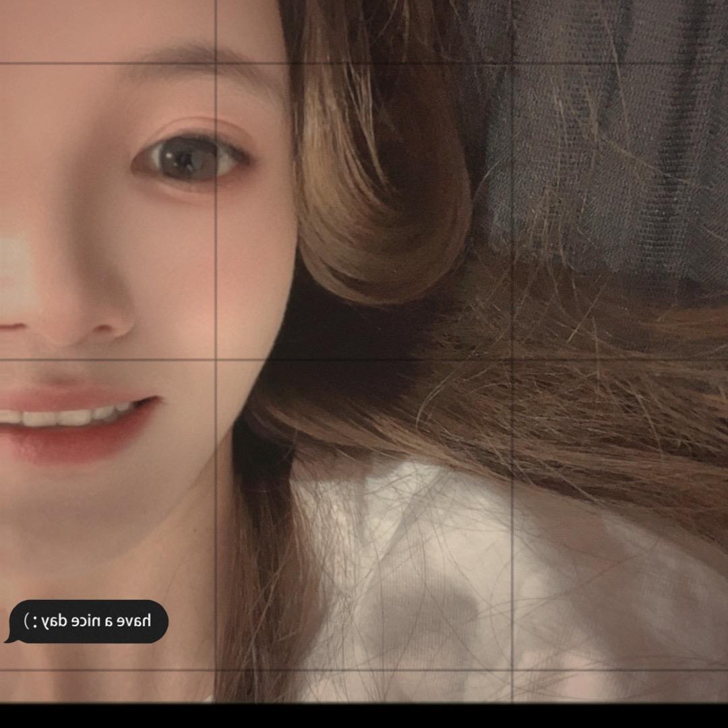Click the lower-left grid line intersection

pyautogui.click(x=216, y=670)
